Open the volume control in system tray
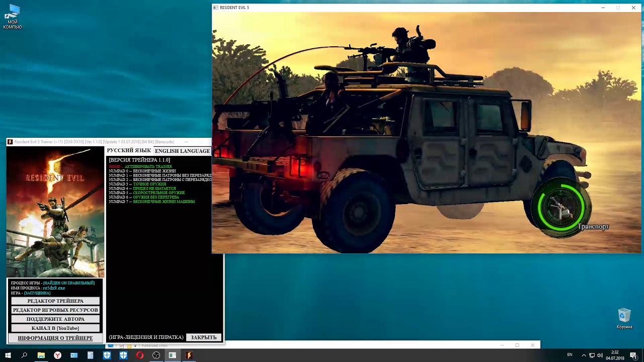Image resolution: width=644 pixels, height=362 pixels. (x=600, y=355)
